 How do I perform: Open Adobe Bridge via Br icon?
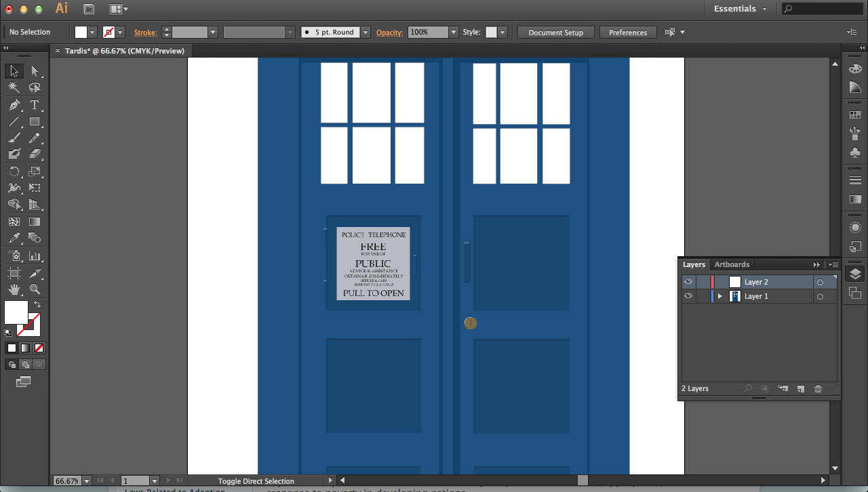click(89, 9)
